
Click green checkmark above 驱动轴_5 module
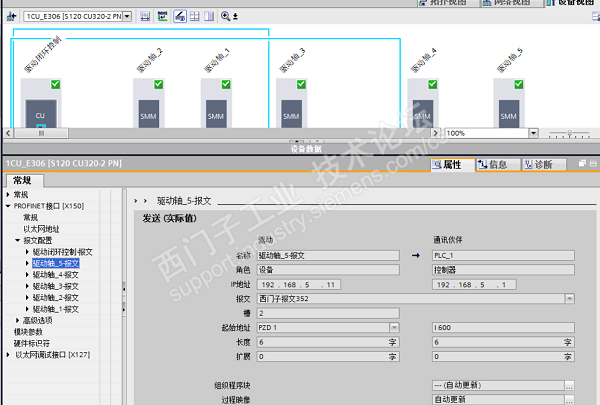(519, 84)
